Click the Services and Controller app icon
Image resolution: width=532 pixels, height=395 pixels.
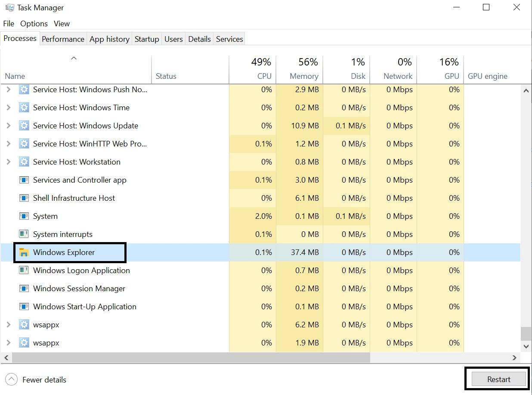point(24,180)
